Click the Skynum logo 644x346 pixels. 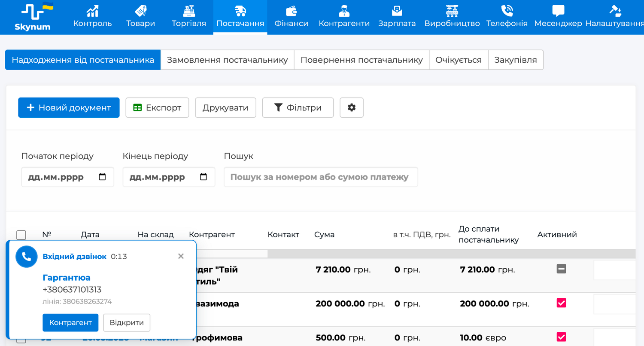pos(33,17)
